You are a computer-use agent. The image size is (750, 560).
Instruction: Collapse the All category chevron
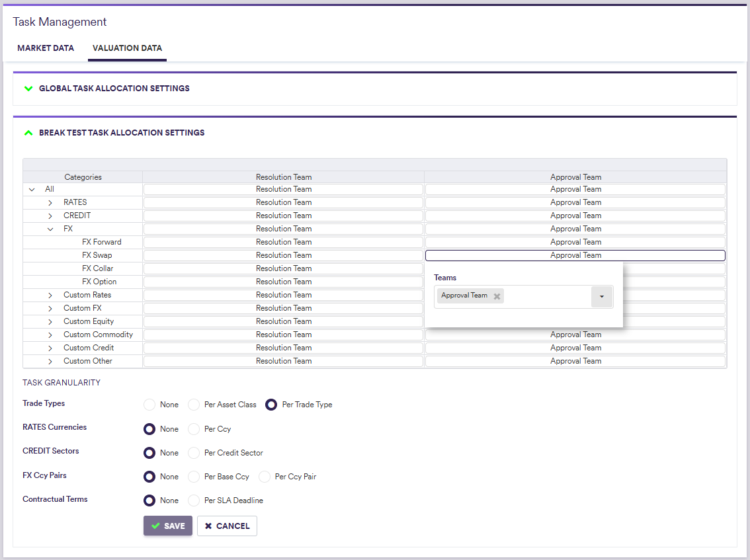tap(32, 189)
